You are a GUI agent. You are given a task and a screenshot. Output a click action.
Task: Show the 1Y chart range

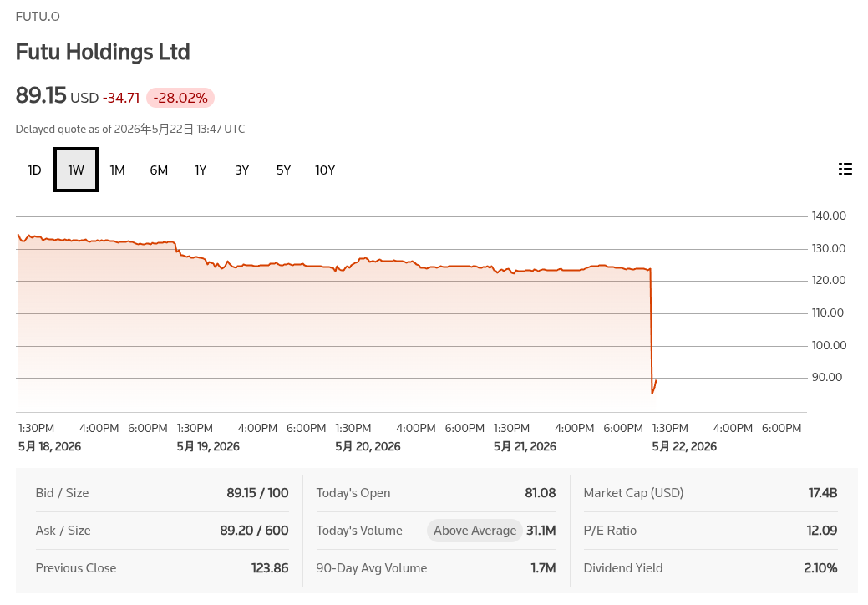(x=201, y=170)
